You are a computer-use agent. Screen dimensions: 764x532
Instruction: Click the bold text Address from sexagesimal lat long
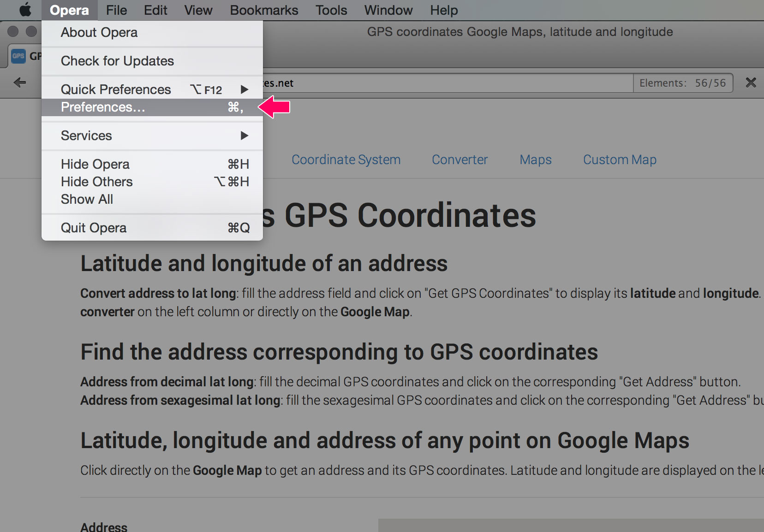(180, 400)
